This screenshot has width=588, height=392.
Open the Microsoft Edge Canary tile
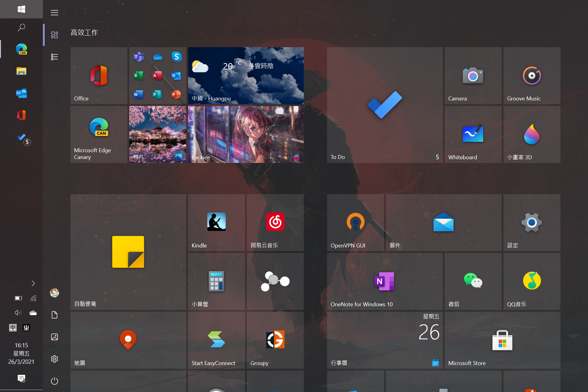[99, 134]
